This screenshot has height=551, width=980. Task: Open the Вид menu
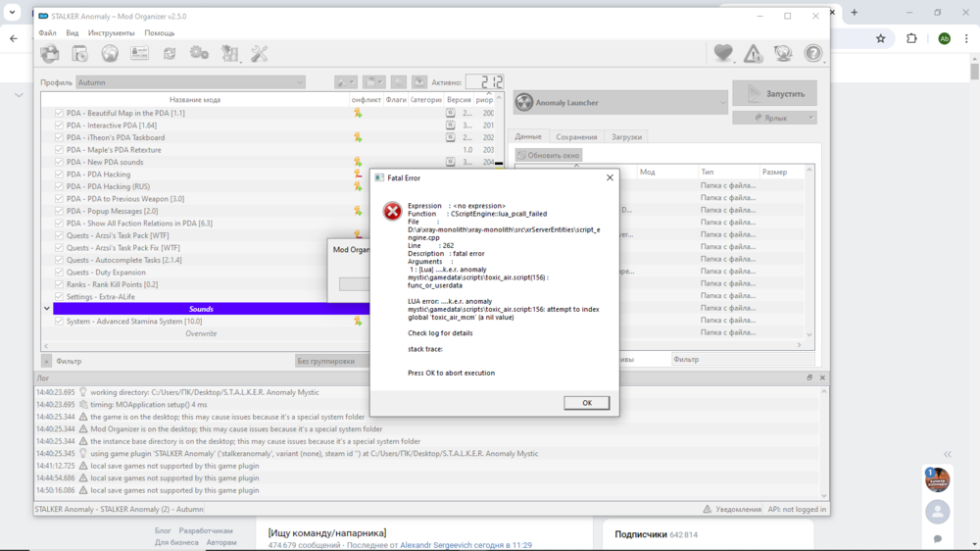pyautogui.click(x=73, y=33)
